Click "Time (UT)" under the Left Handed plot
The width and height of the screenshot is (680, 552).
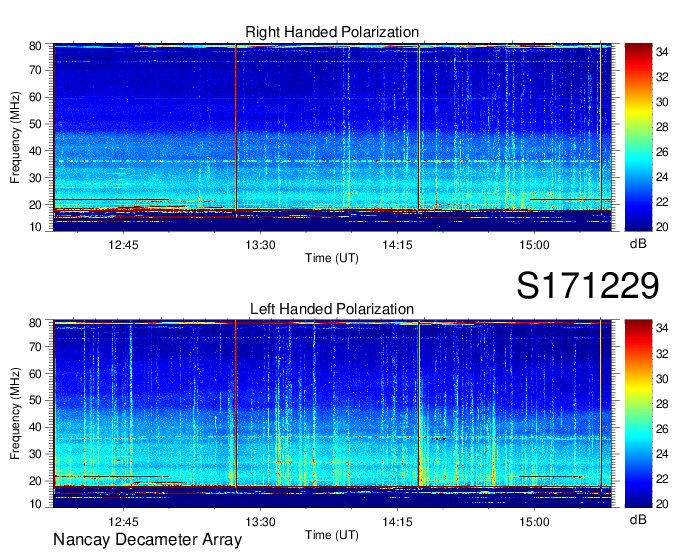click(x=332, y=535)
